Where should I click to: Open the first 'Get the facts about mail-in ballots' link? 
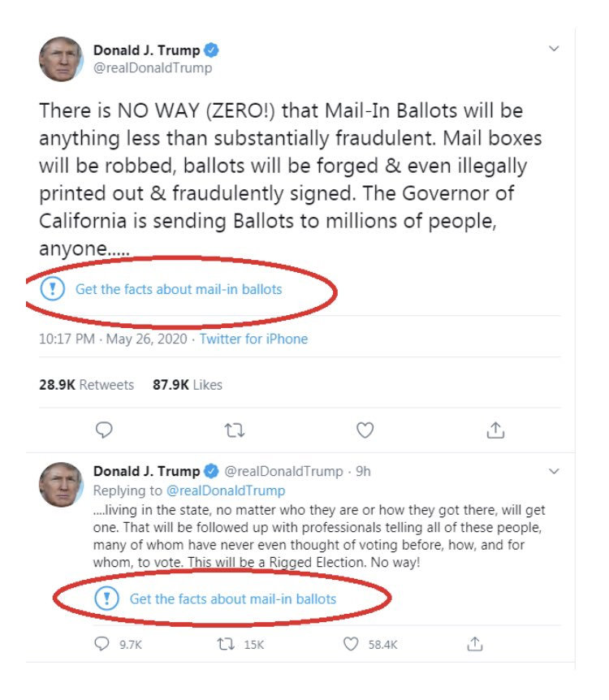click(179, 289)
